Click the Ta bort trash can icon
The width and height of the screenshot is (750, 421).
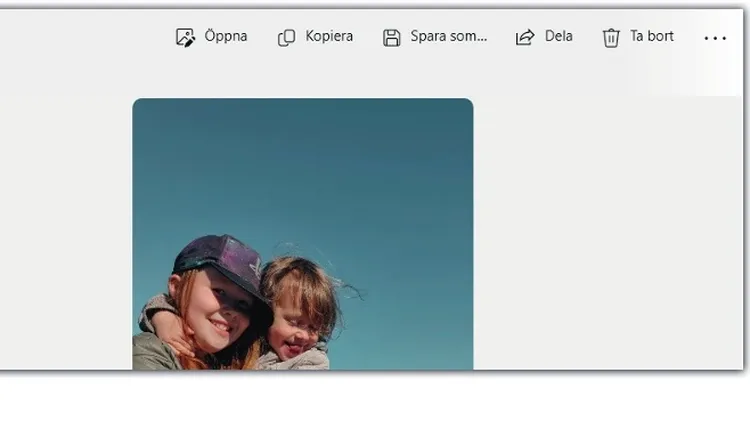point(611,38)
